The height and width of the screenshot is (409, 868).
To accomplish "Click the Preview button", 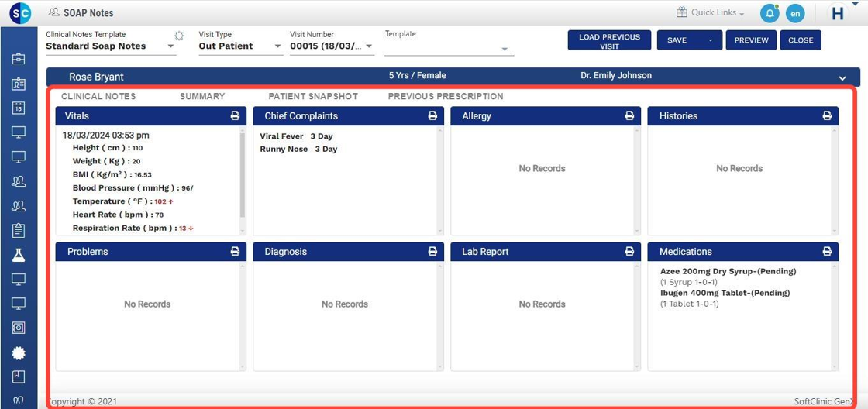I will (751, 40).
